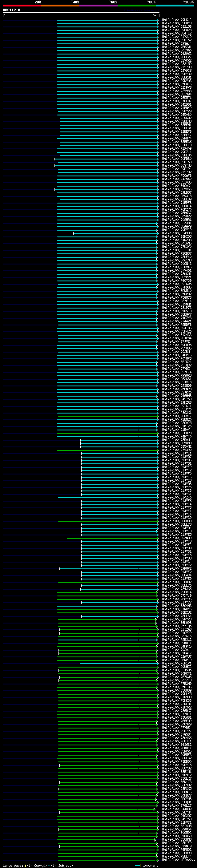Select the label UniRef100_Q84TL2

click(x=177, y=33)
